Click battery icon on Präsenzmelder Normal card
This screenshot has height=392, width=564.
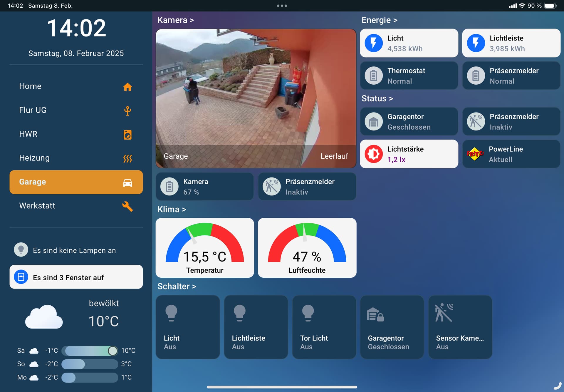click(476, 76)
